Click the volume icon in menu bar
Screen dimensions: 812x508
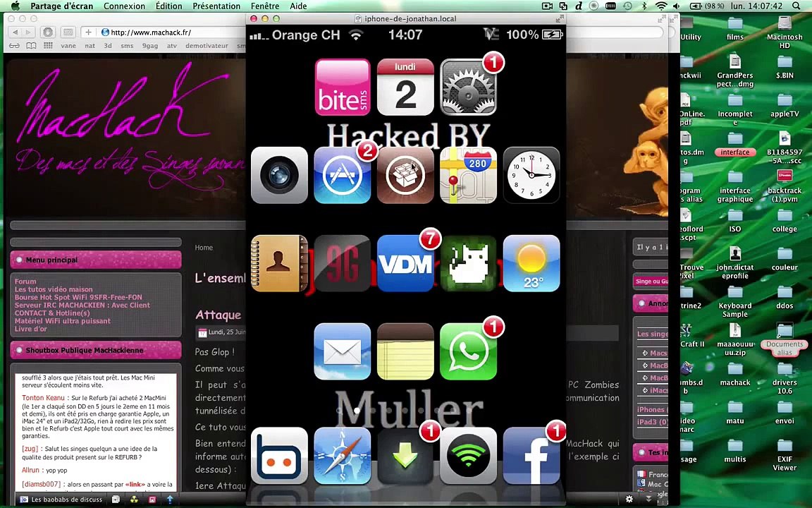tap(677, 6)
